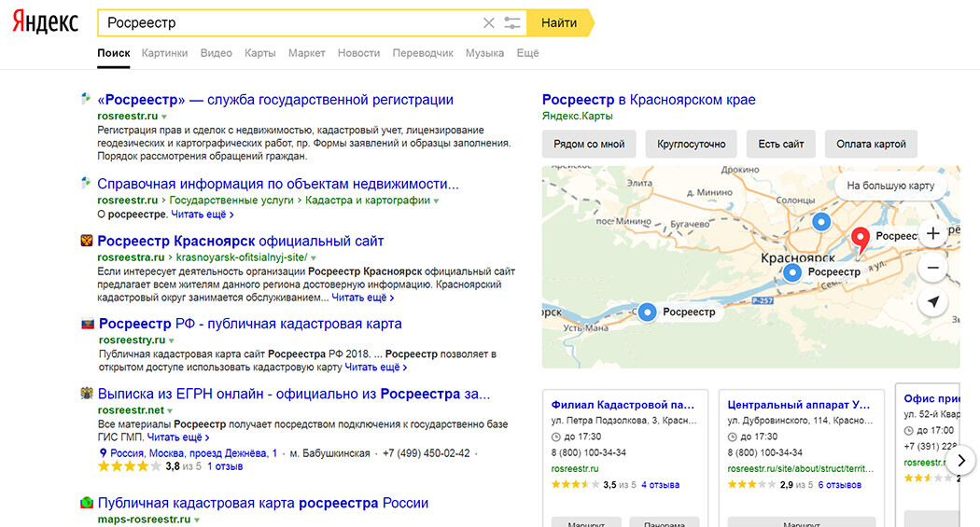
Task: Expand Читать ещё under О росреестре
Action: click(203, 215)
